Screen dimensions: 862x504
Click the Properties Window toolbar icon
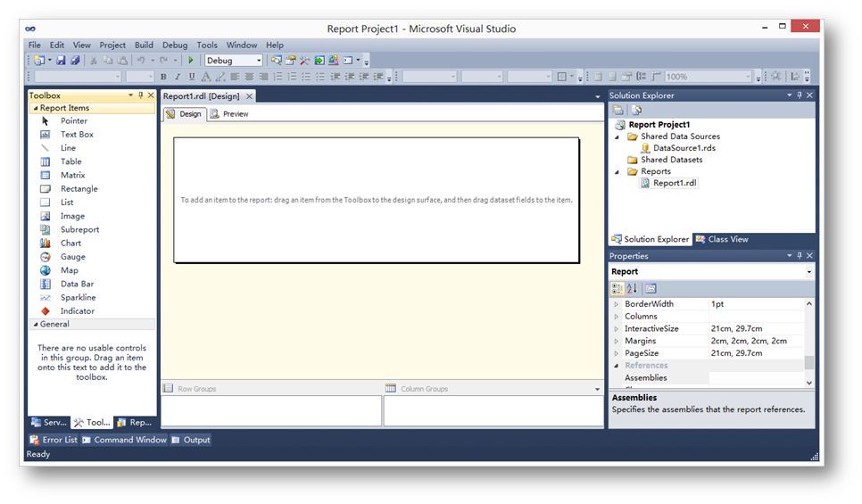[290, 61]
